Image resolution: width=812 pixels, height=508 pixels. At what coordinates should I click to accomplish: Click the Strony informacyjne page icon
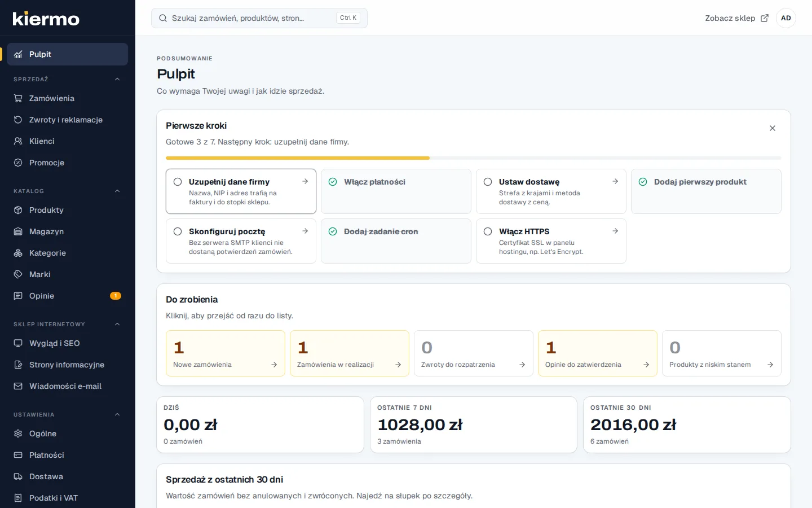[x=18, y=365]
